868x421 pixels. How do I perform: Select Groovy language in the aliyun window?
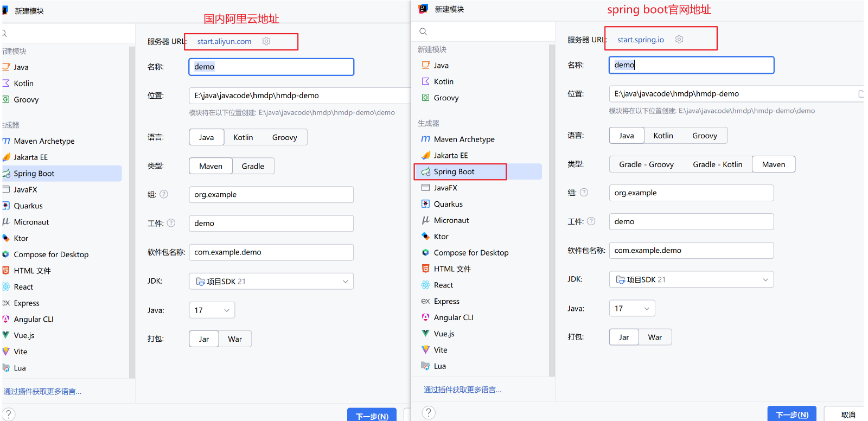[285, 137]
